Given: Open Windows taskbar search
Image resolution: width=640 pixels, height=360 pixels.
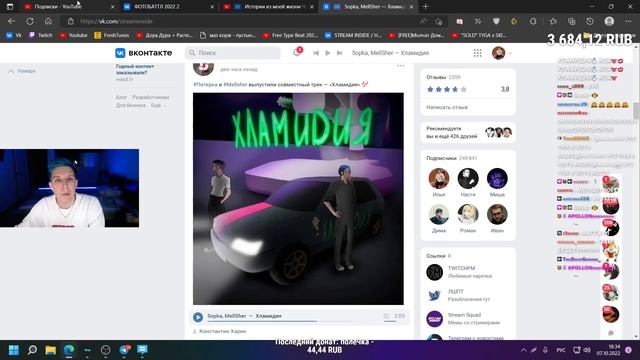Looking at the screenshot, I should 32,350.
